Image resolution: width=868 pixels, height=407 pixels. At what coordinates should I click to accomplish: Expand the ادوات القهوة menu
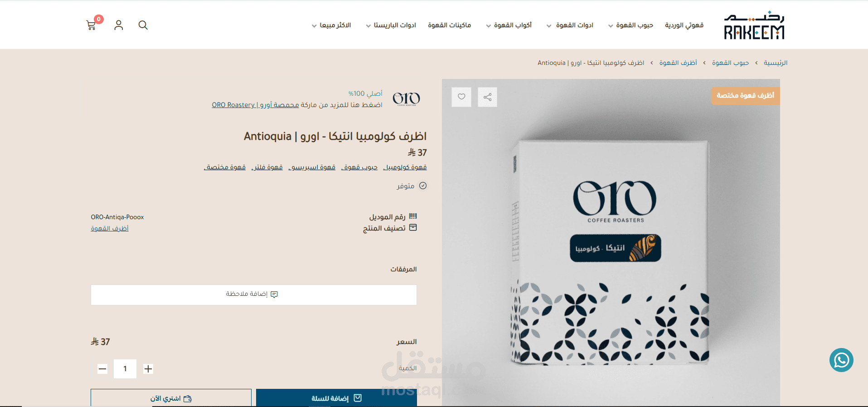[570, 25]
